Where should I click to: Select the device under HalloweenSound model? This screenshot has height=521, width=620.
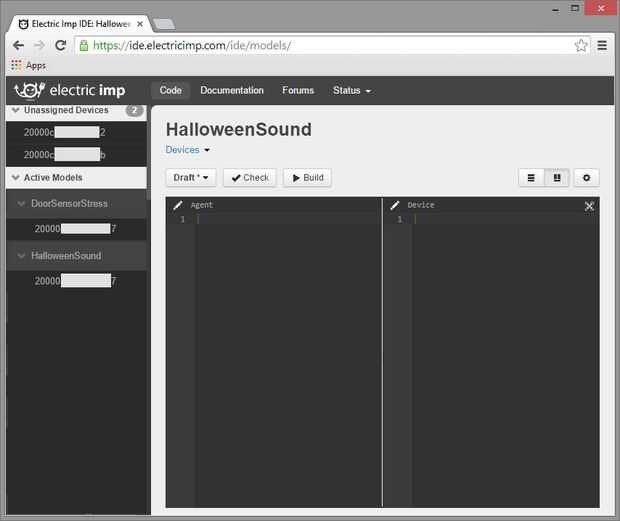76,281
